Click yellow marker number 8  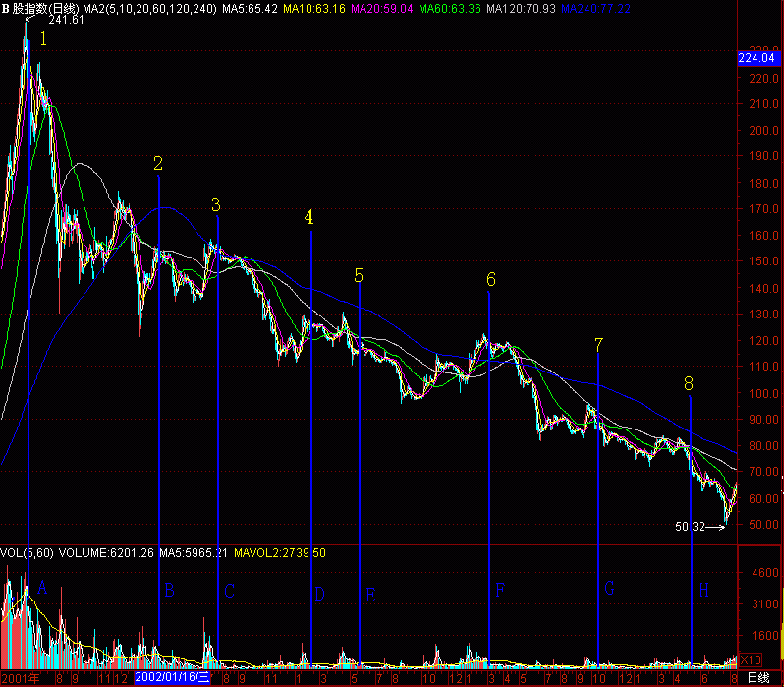click(x=689, y=382)
